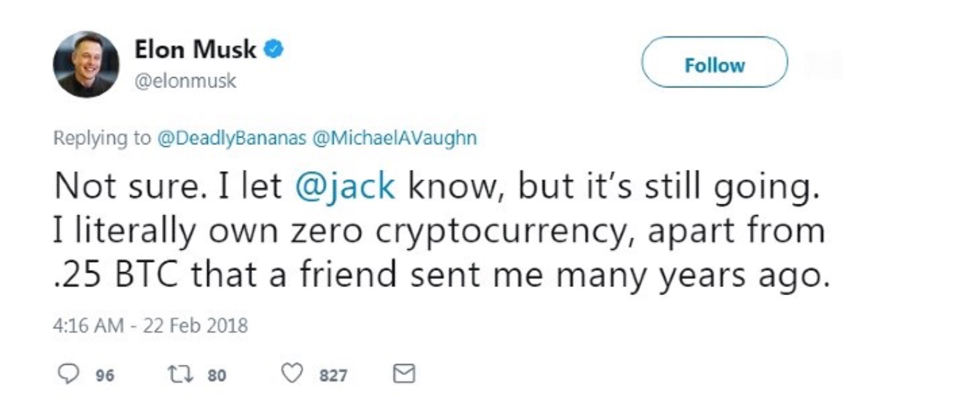Open the @MichaelAVaughn profile link
Viewport: 980px width, 412px height.
point(394,139)
